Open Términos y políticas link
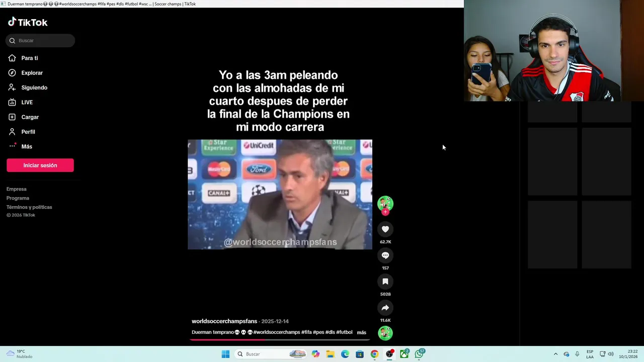644x362 pixels. pyautogui.click(x=29, y=207)
